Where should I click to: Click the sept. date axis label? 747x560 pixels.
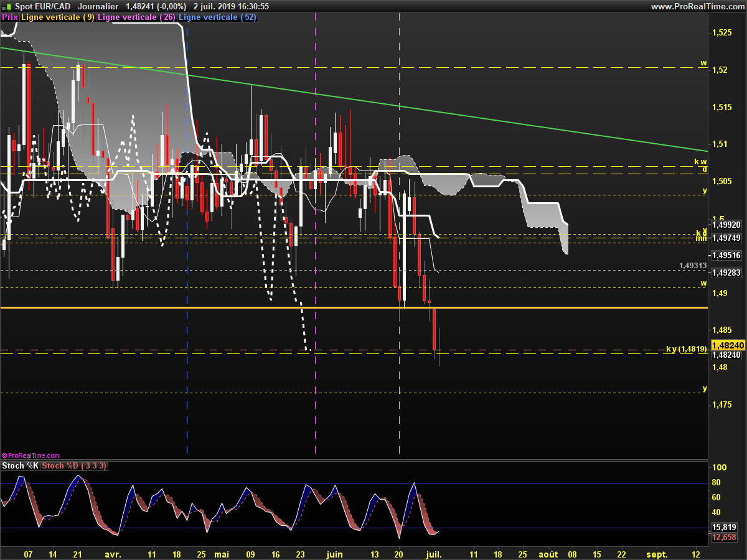point(657,554)
